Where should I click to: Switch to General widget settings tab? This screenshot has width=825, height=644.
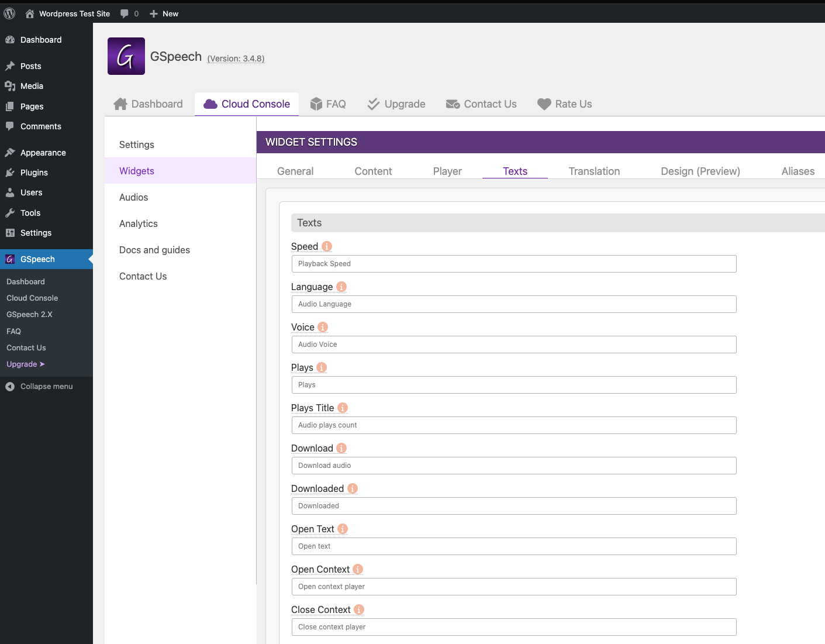click(x=295, y=171)
